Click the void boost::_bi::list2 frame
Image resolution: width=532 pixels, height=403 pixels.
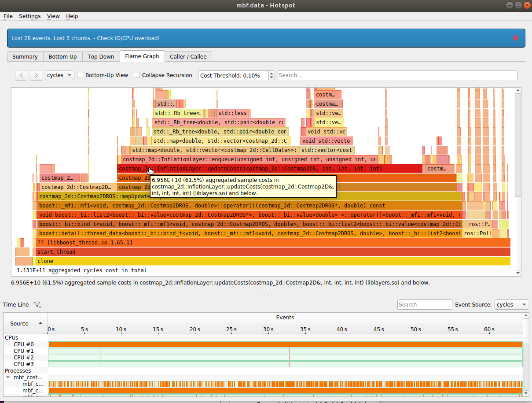coord(249,215)
